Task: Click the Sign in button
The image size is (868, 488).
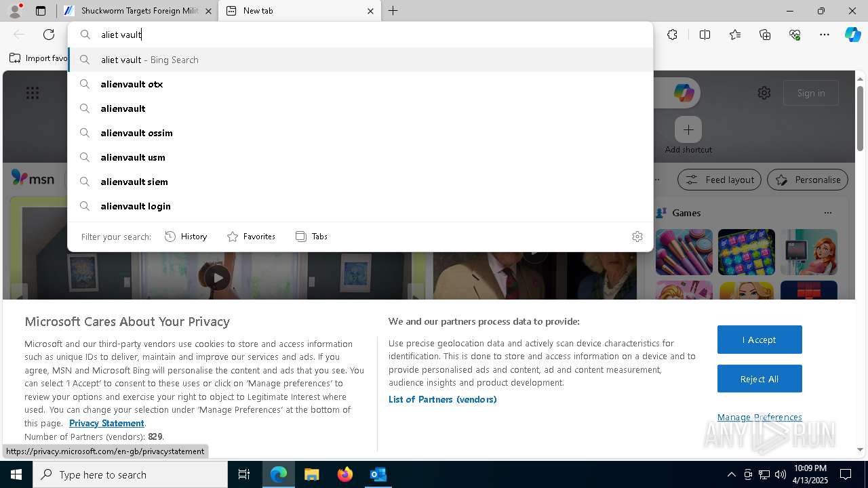Action: [x=811, y=93]
